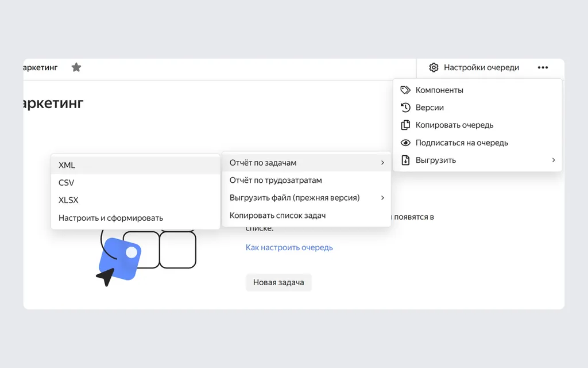Click the Новая задача button
This screenshot has width=588, height=368.
pyautogui.click(x=278, y=282)
